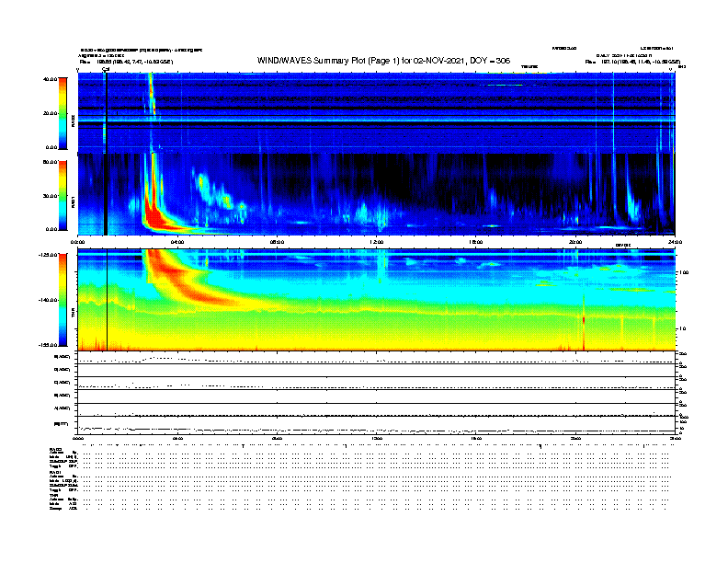
Task: Click the 24:00 label under RAD1 spectrogram
Action: click(675, 242)
